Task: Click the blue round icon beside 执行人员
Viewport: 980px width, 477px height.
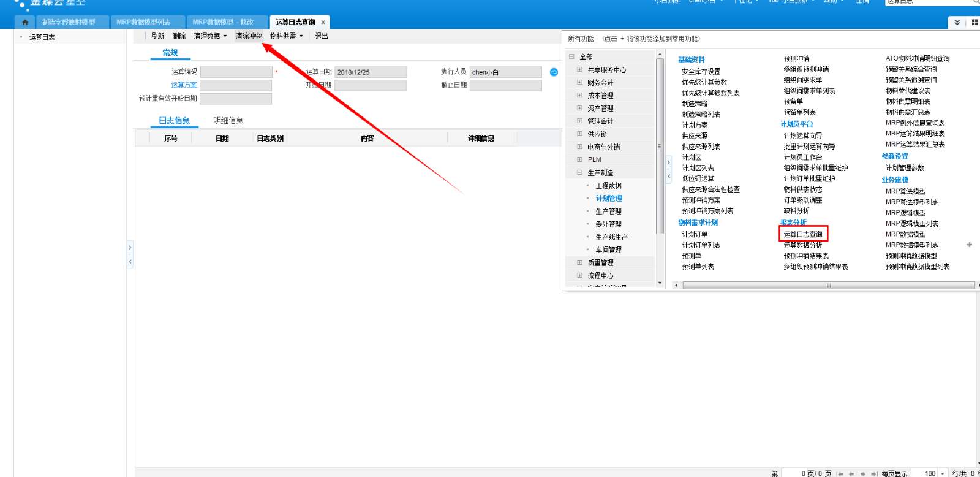Action: click(x=554, y=72)
